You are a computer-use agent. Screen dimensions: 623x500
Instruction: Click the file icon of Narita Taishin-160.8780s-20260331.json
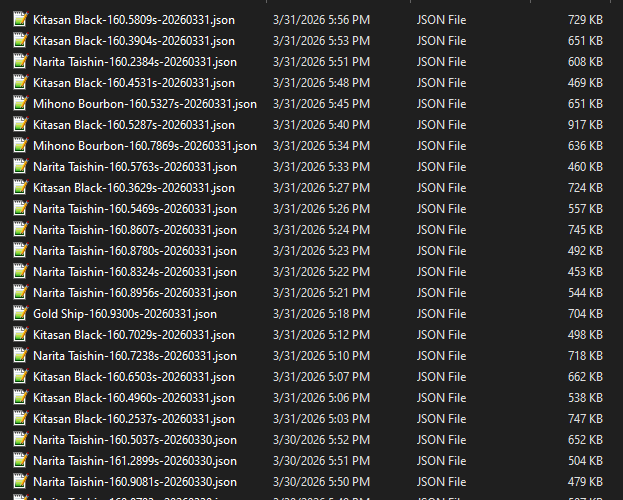21,250
